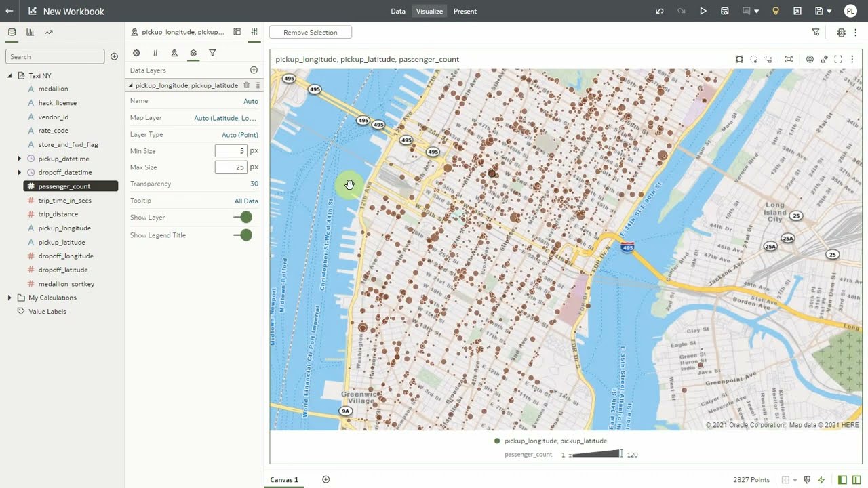Collapse the Taxi NY dataset
Screen dimensions: 868x488
tap(9, 76)
